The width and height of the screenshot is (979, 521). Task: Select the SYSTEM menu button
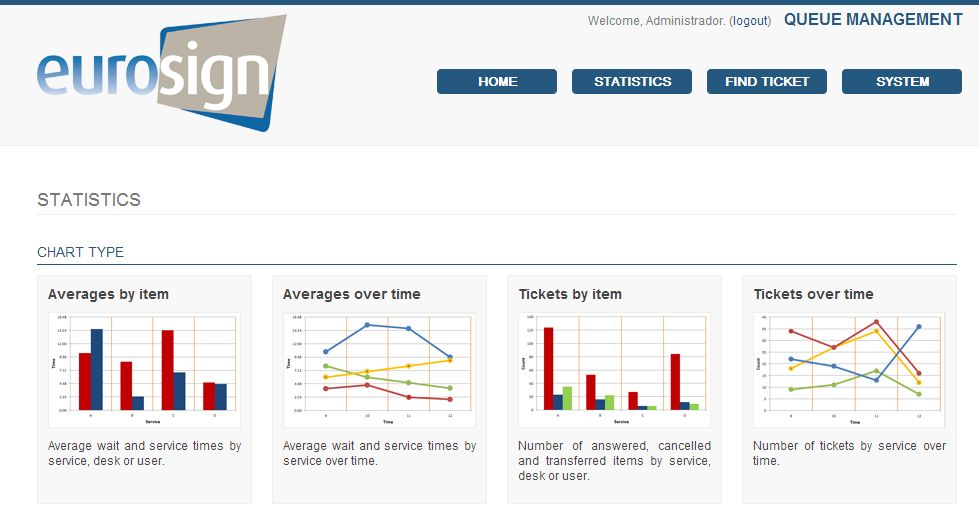(x=902, y=82)
